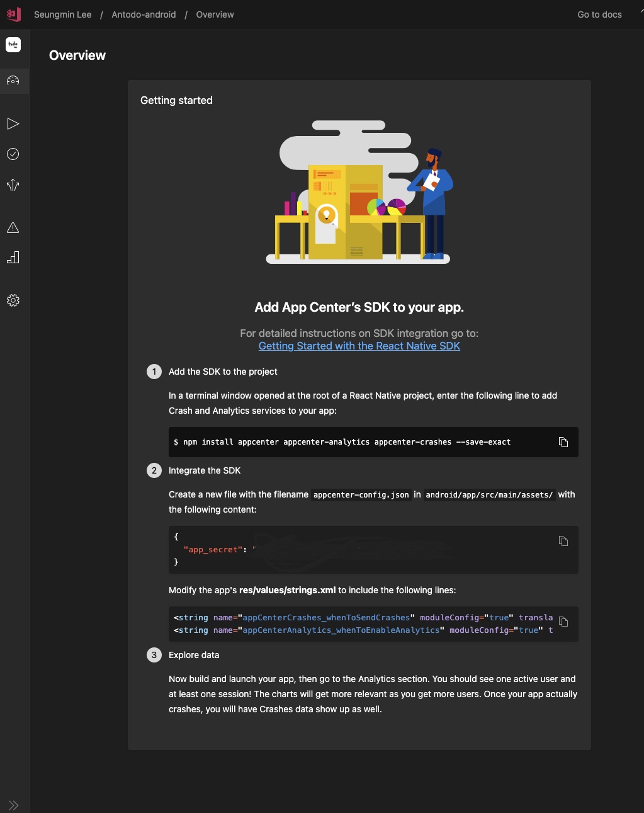Open the Antodo app icon in sidebar
Image resolution: width=644 pixels, height=813 pixels.
click(x=13, y=45)
